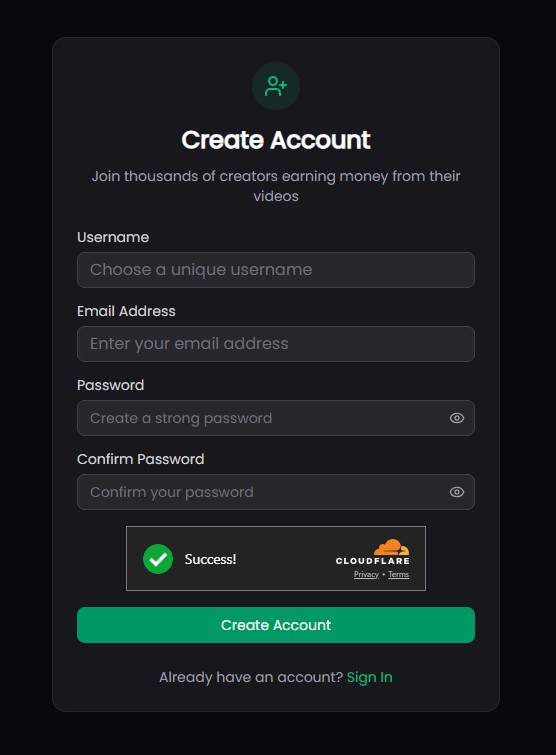
Task: Click the Email Address label
Action: (126, 311)
